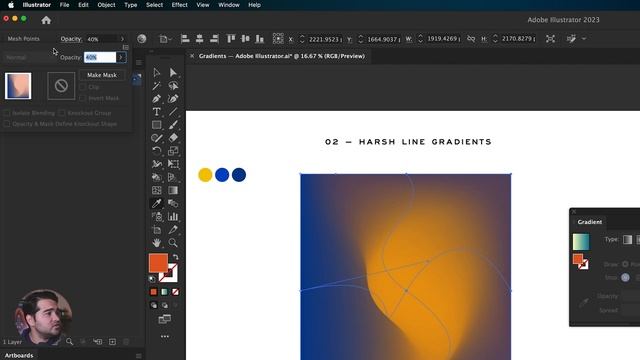Select the Line Segment tool
The image size is (640, 360).
173,111
